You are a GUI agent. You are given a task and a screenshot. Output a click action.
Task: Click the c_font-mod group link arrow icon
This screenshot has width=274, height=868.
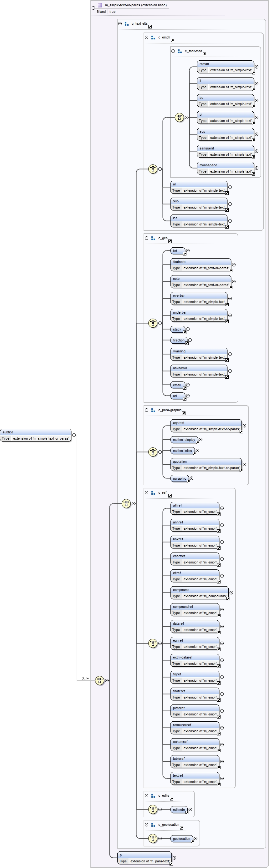coord(204,54)
